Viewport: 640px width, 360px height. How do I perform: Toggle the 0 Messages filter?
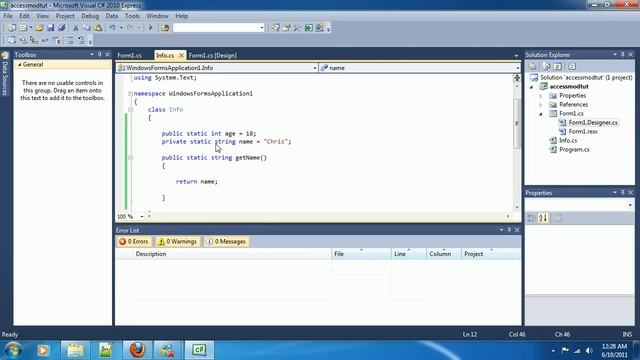(x=227, y=242)
